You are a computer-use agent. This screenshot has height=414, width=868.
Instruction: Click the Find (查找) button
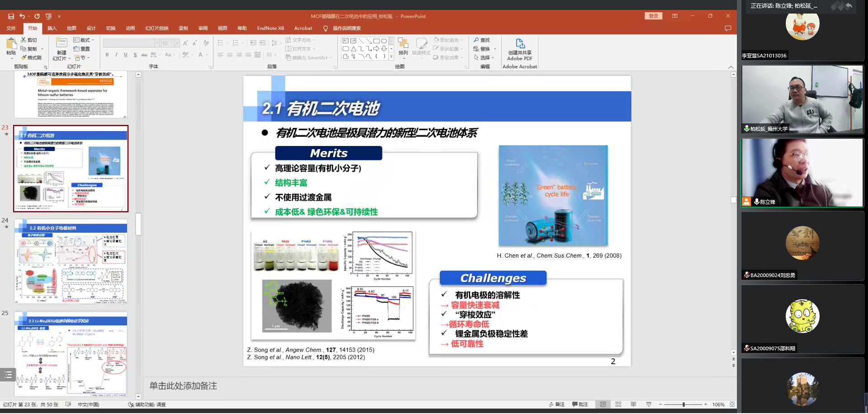482,40
